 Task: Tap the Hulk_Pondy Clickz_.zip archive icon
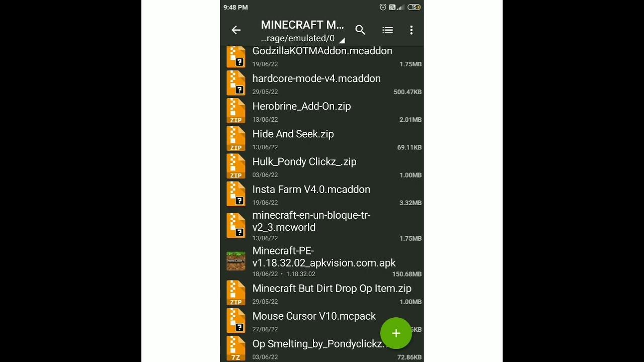coord(236,166)
